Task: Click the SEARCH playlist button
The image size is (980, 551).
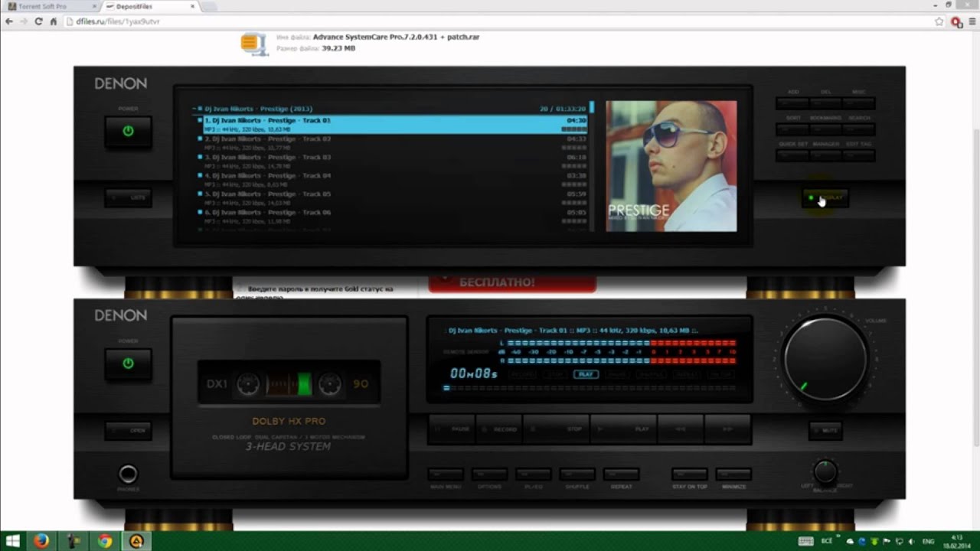Action: (x=858, y=129)
